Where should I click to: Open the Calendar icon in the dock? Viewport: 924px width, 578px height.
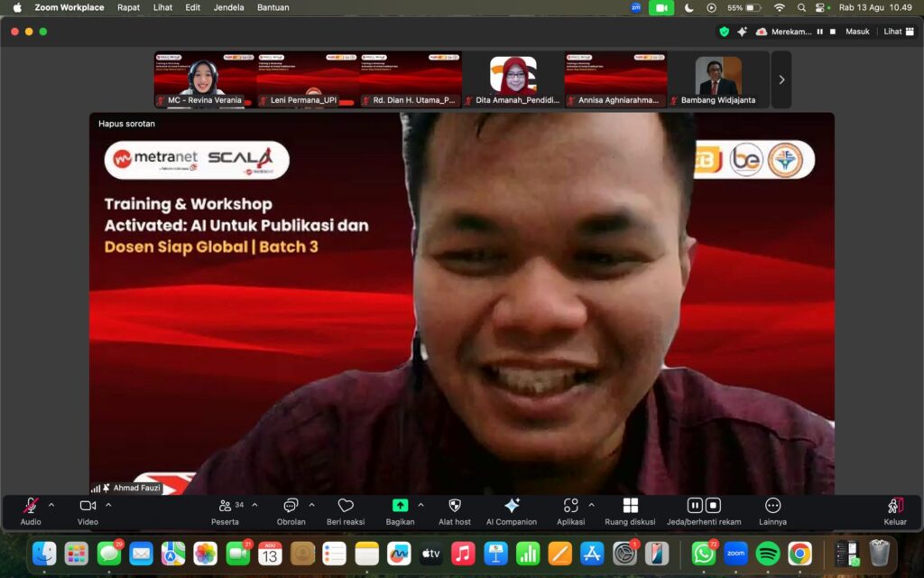[270, 554]
